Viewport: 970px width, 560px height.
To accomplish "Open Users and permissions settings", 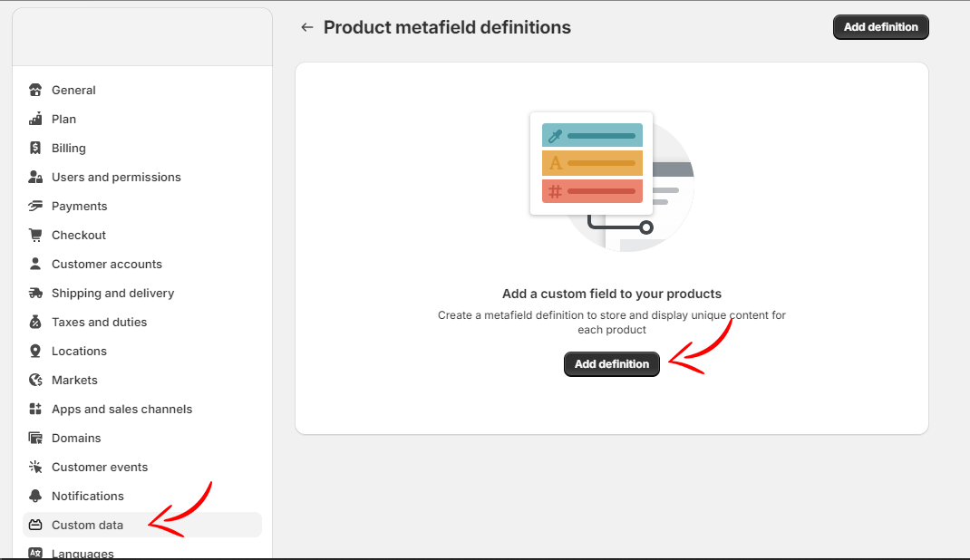I will (x=116, y=177).
